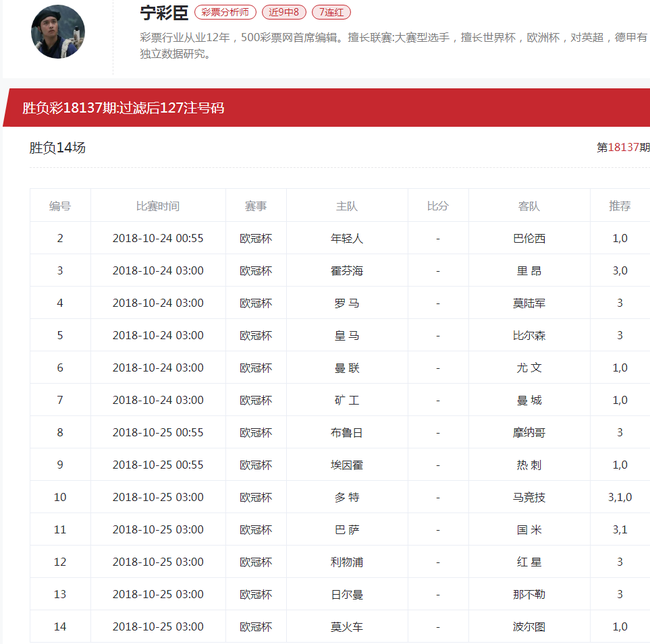Click the 主队 column header
650x644 pixels.
point(347,206)
